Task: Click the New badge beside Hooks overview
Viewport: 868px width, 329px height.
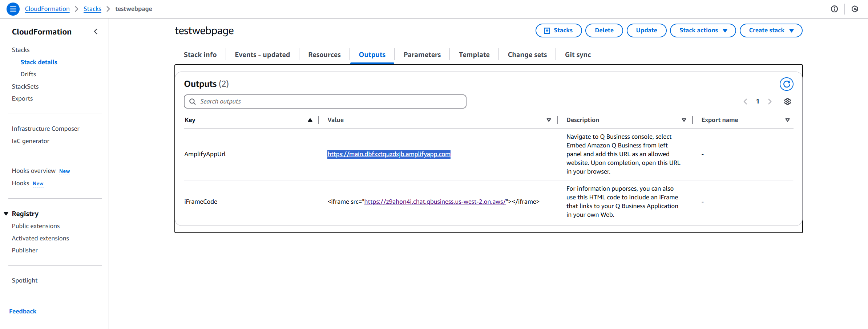Action: (x=65, y=171)
